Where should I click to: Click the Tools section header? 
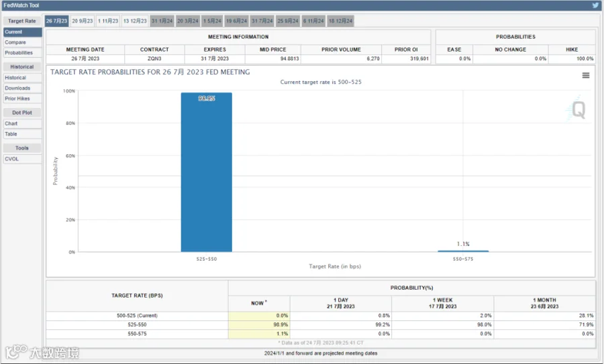click(x=22, y=147)
